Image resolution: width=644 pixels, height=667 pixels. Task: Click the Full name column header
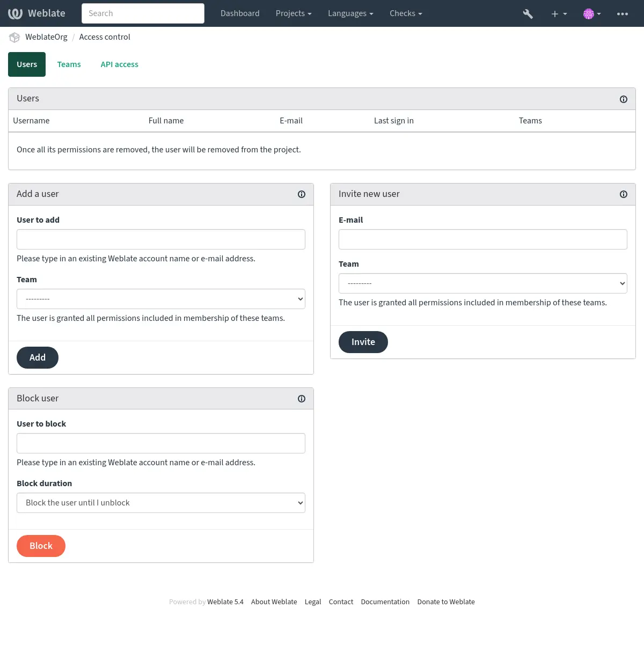click(x=166, y=121)
